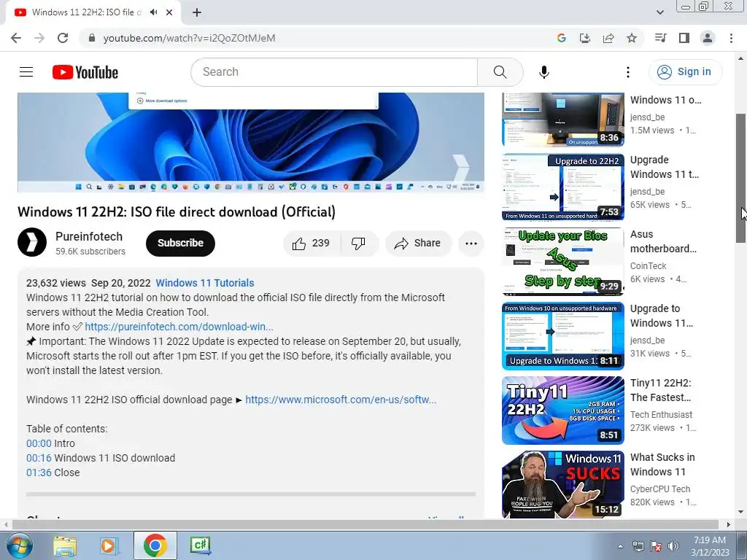Open the 8:11 Upgrade to Windows 11 thumbnail
This screenshot has height=560, width=747.
pos(563,335)
